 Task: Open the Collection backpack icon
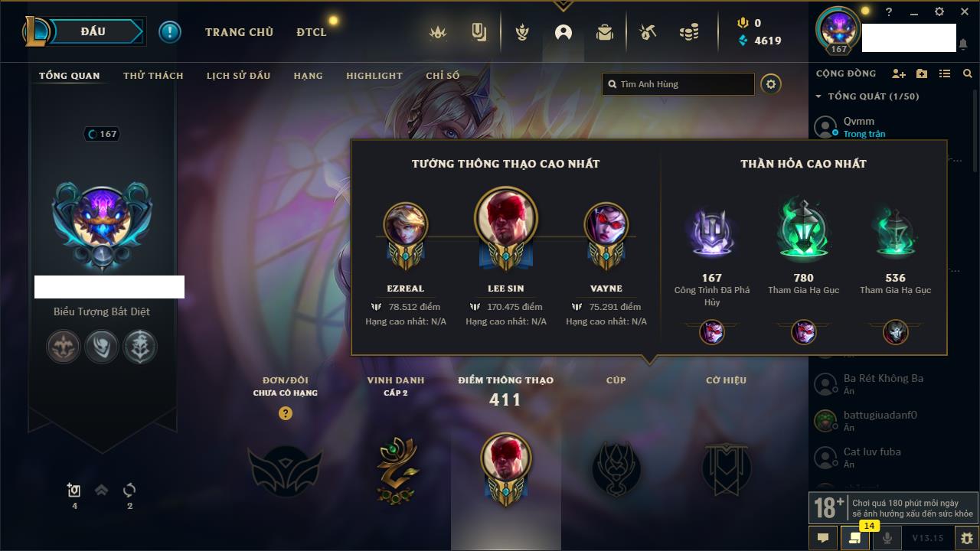coord(605,32)
